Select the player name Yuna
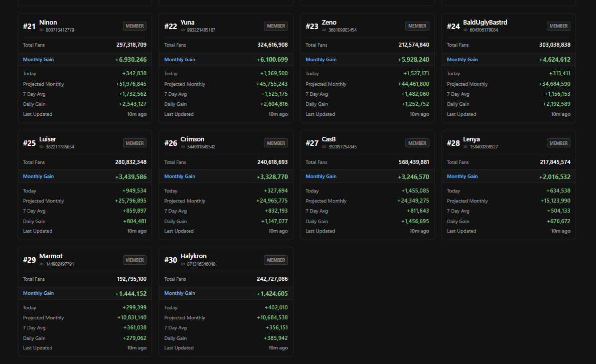The width and height of the screenshot is (596, 364). [x=188, y=23]
